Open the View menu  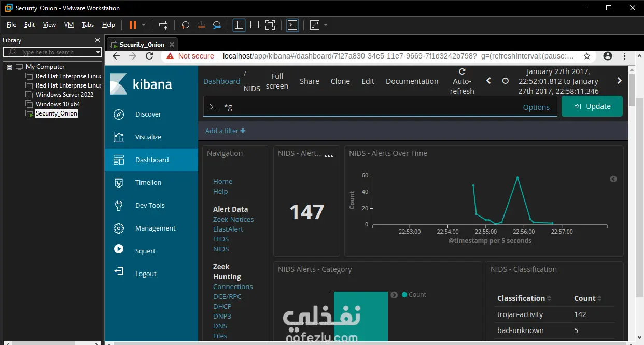coord(49,25)
